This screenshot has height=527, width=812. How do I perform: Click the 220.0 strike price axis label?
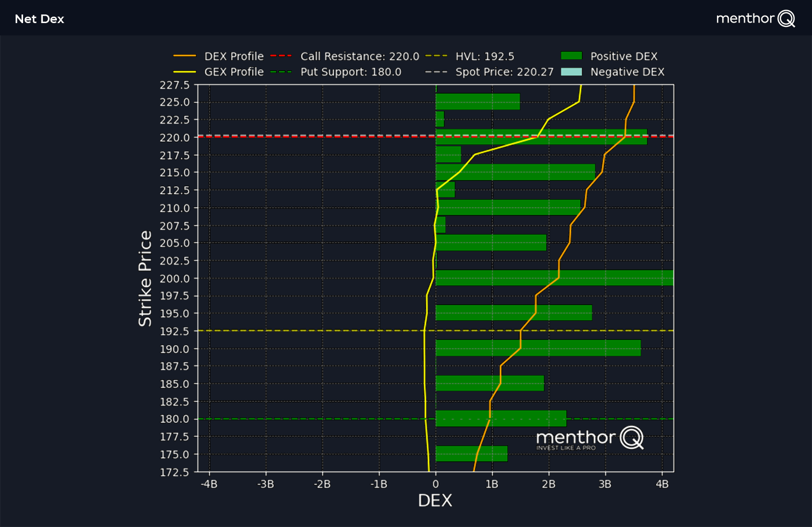point(175,137)
